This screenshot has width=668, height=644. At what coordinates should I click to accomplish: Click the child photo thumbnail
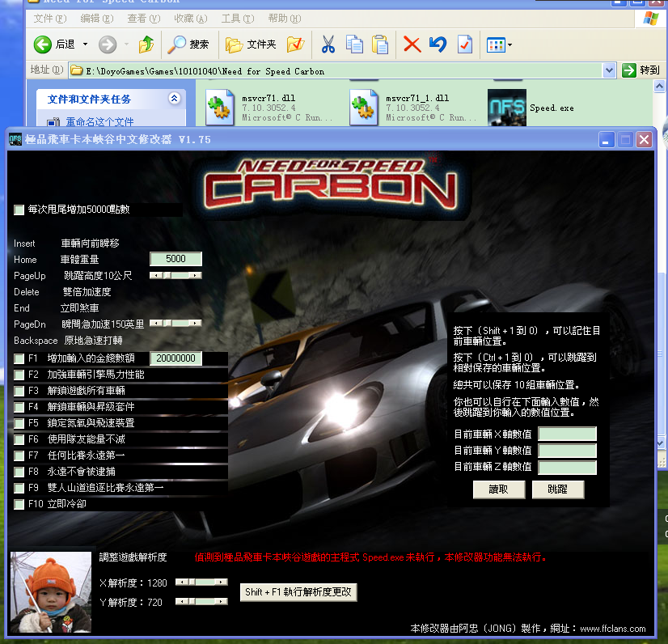coord(51,592)
